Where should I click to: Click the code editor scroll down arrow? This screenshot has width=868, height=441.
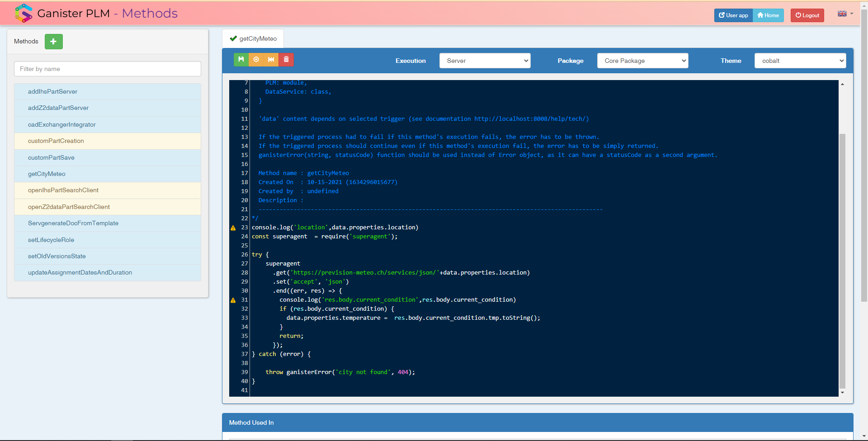pos(842,393)
